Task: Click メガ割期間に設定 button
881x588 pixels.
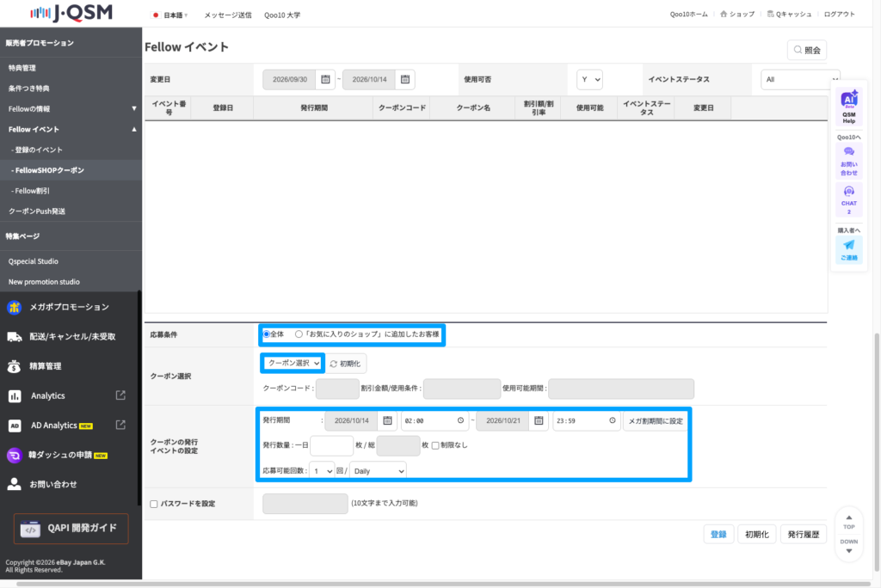Action: [656, 420]
